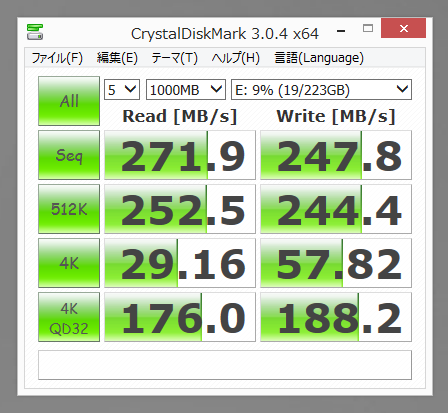Run all benchmarks with the All button

point(69,101)
